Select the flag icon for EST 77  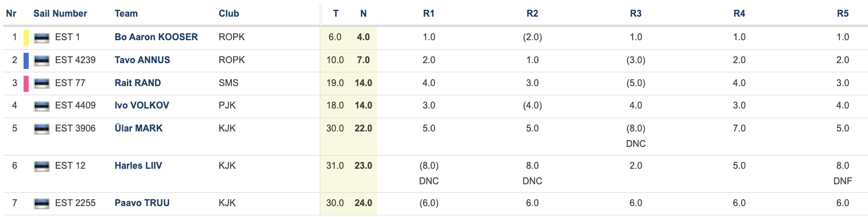point(41,84)
